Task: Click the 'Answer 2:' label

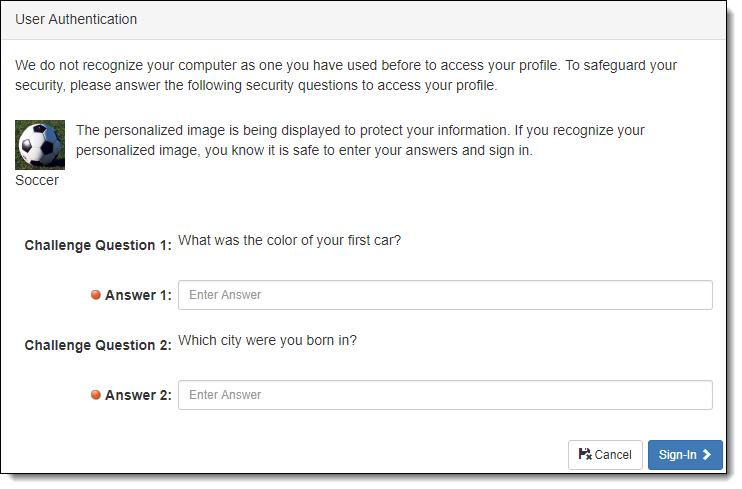Action: tap(138, 395)
